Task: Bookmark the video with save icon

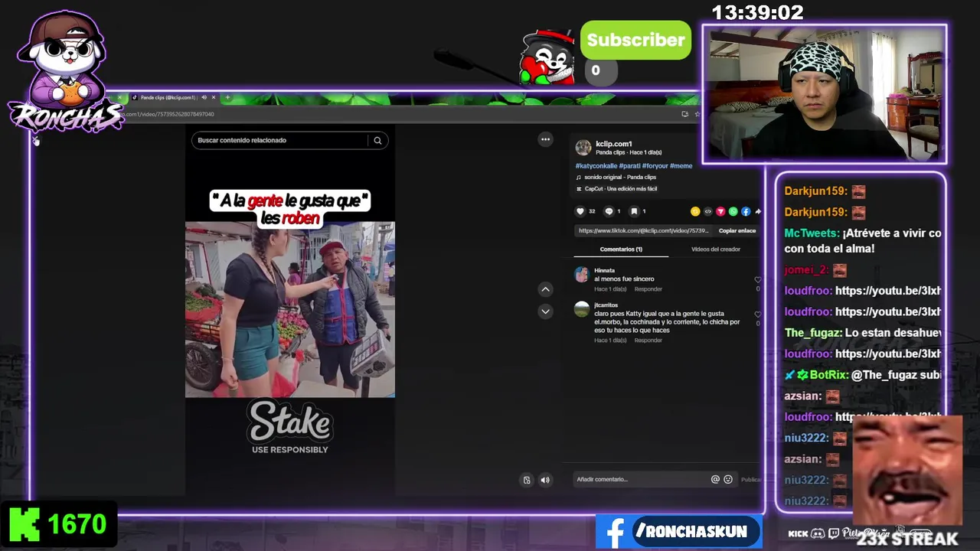Action: 634,211
